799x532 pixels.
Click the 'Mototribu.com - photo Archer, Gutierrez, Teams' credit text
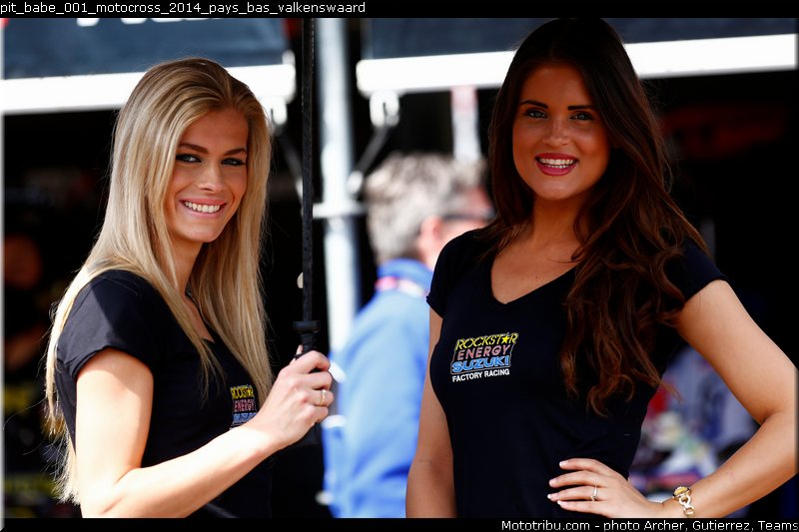pyautogui.click(x=650, y=525)
